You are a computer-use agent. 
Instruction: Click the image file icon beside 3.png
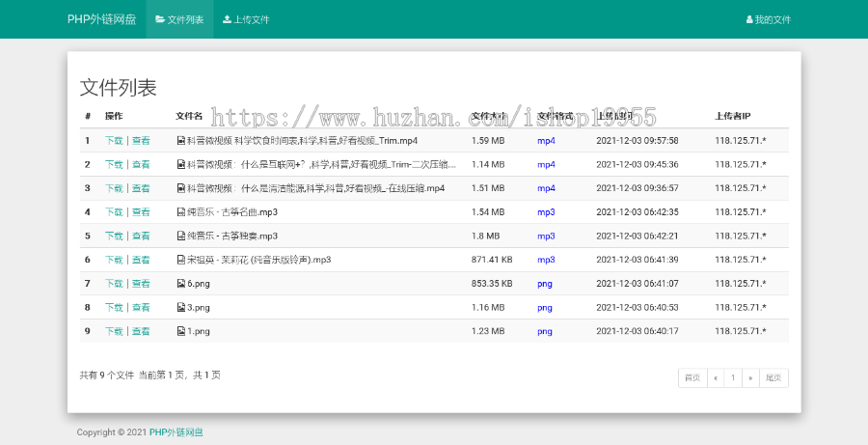click(x=180, y=307)
